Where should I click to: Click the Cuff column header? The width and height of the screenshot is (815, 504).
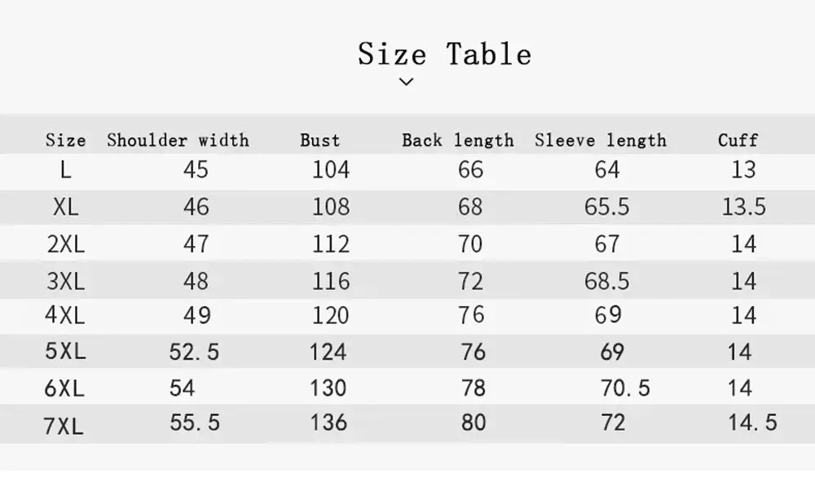click(738, 140)
